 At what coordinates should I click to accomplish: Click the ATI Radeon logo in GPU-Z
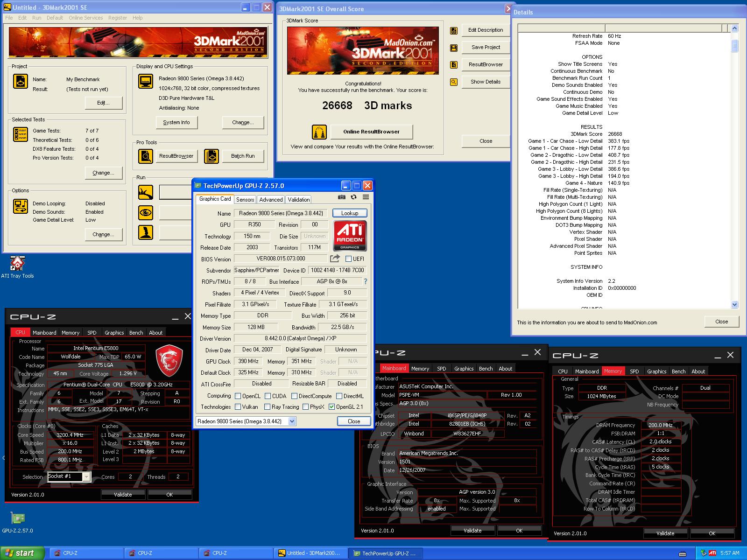[x=350, y=236]
